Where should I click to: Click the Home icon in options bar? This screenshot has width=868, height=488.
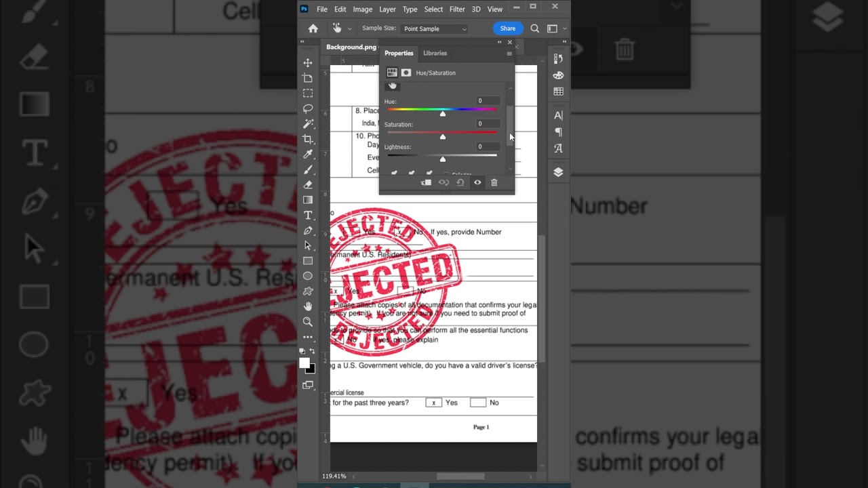tap(313, 28)
